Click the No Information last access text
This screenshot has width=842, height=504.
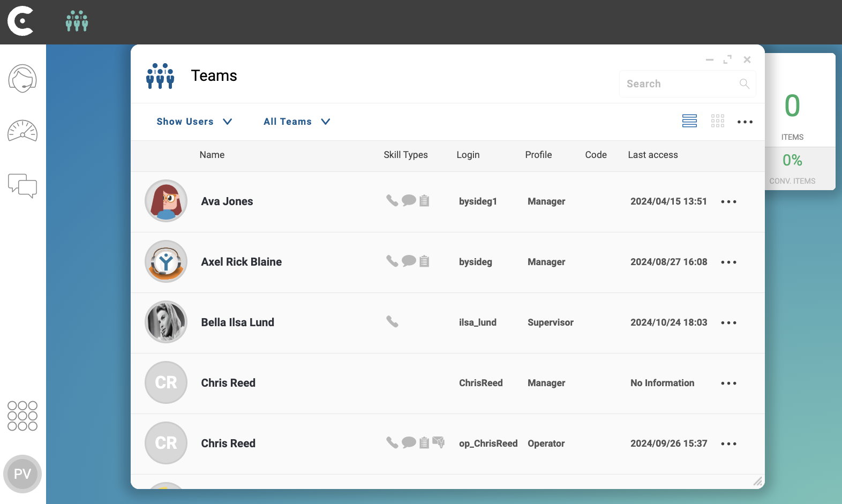(663, 383)
